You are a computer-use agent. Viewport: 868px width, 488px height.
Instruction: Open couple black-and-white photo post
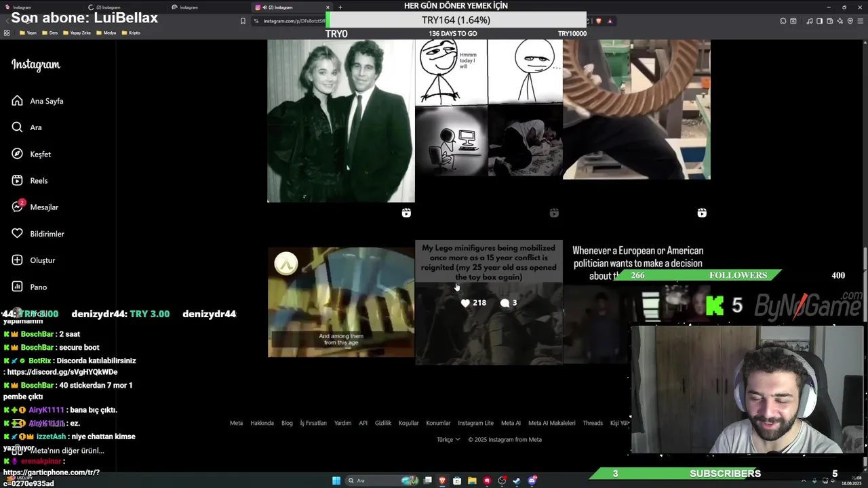341,121
